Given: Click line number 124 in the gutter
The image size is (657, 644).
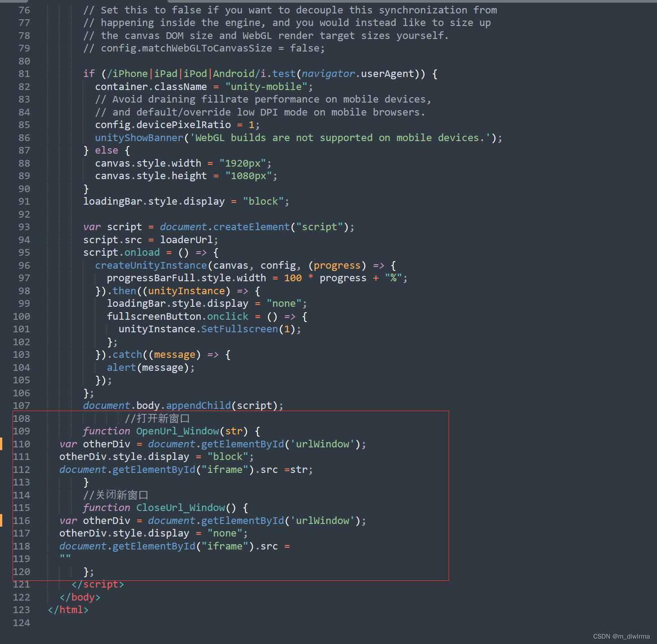Looking at the screenshot, I should (x=22, y=623).
